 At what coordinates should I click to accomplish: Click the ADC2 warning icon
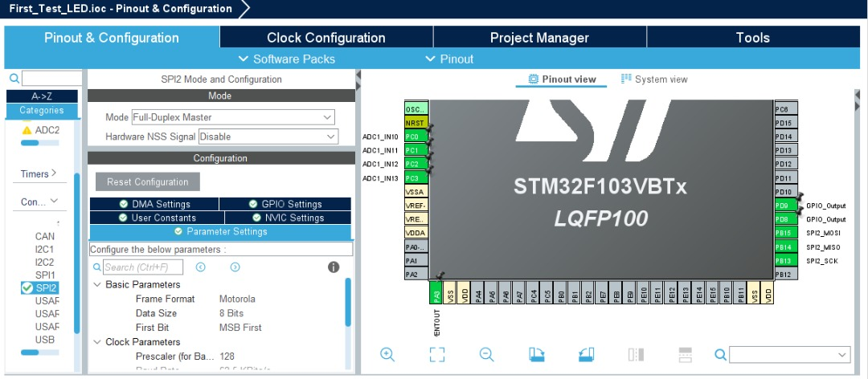(x=27, y=130)
